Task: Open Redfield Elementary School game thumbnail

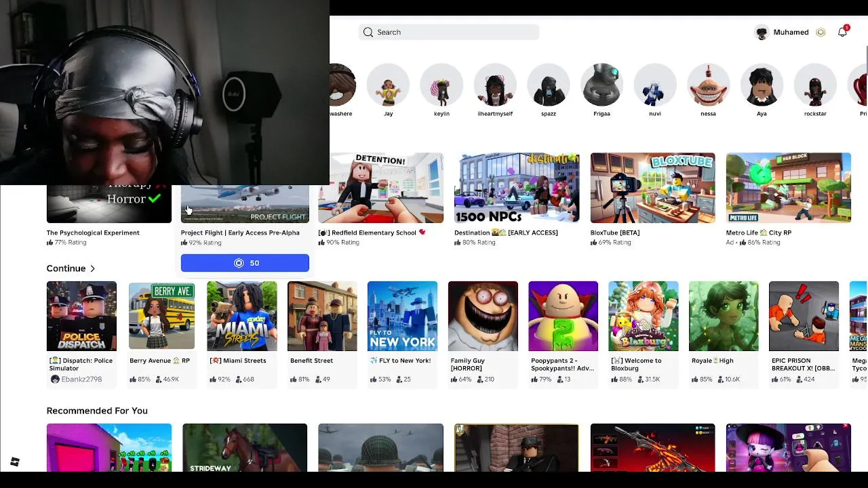Action: (380, 188)
